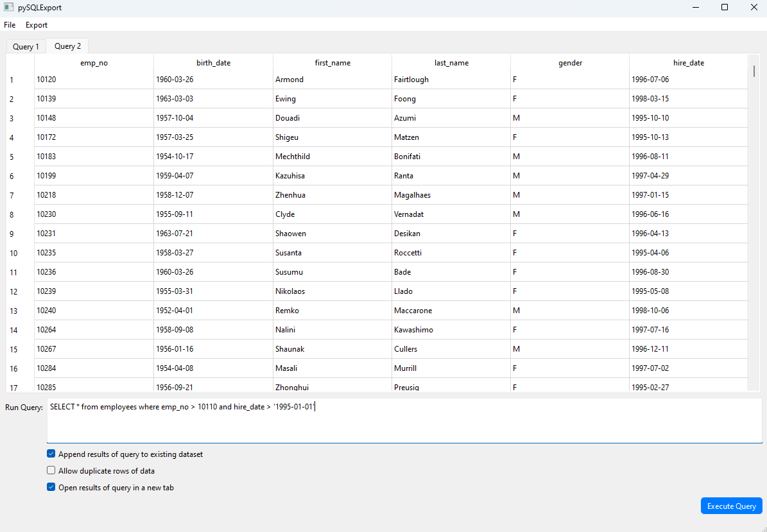The image size is (767, 532).
Task: Click last name cell Vernadat
Action: pos(451,214)
